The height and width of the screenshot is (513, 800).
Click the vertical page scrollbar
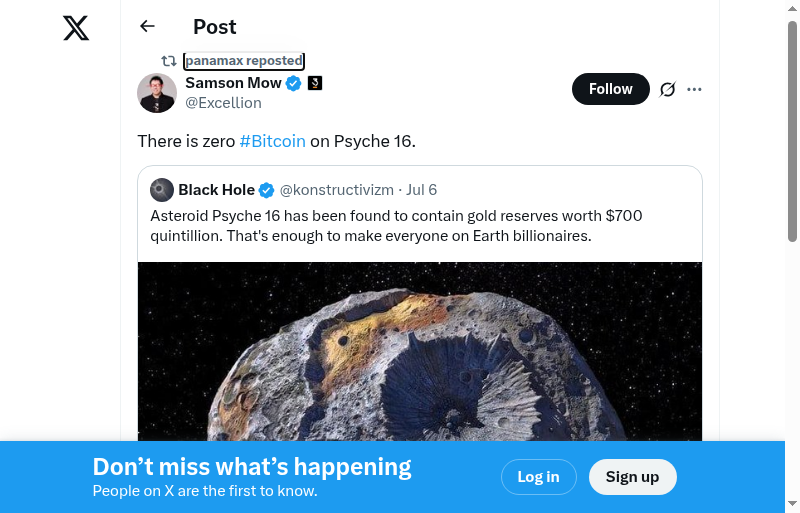[792, 130]
